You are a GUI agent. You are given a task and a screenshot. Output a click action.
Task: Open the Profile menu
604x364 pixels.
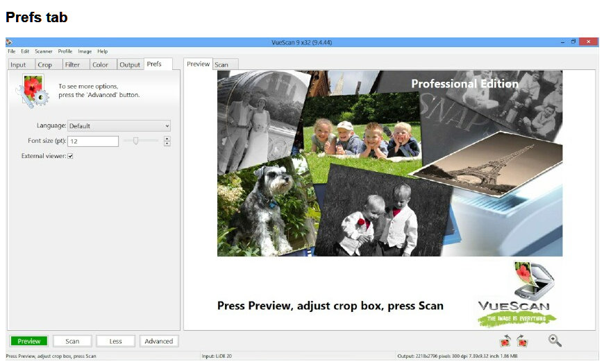click(65, 51)
